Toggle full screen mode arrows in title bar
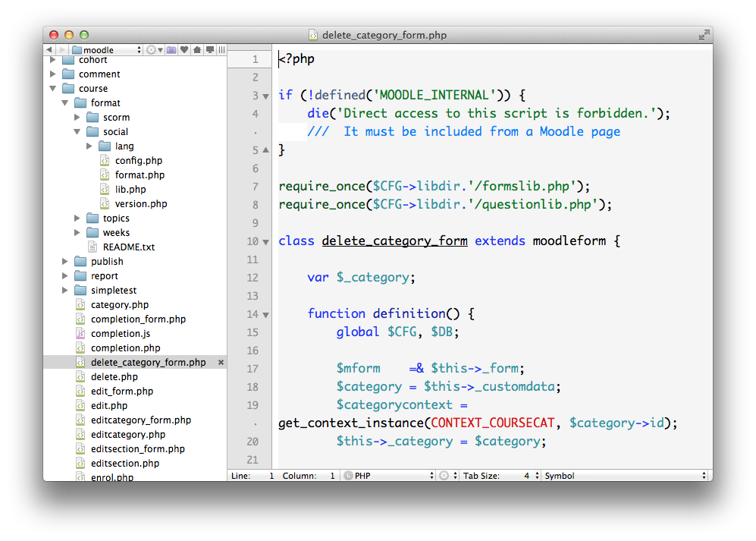The image size is (756, 541). coord(704,35)
